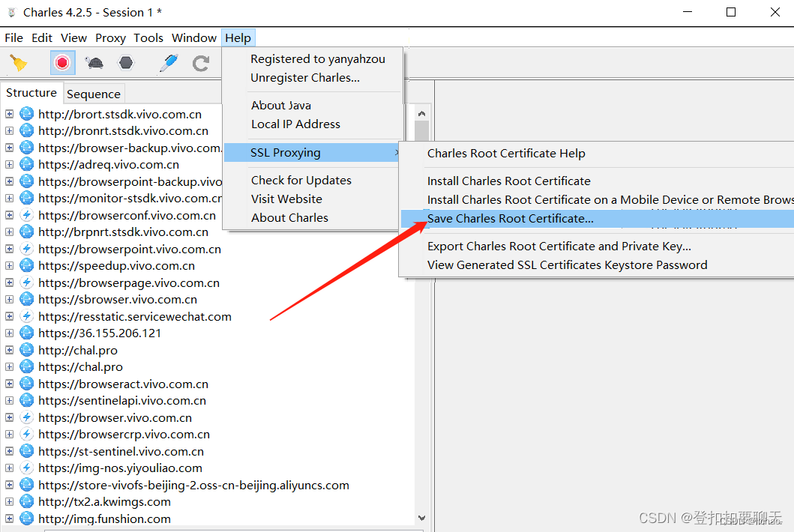Viewport: 794px width, 532px height.
Task: Expand the http://brort.stsdk.vivo.com.cn node
Action: (9, 114)
